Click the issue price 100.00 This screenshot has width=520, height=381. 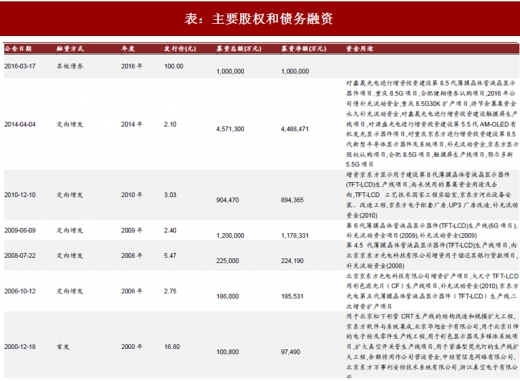pos(174,66)
